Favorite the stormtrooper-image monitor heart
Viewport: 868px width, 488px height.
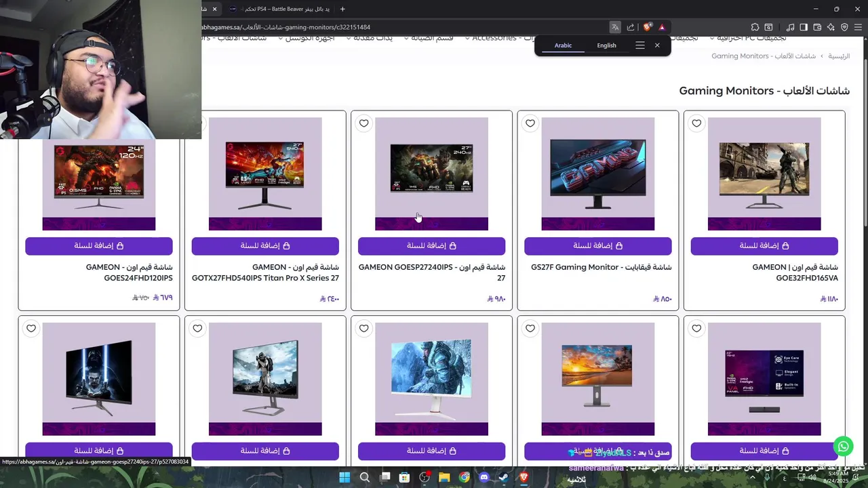pos(197,329)
